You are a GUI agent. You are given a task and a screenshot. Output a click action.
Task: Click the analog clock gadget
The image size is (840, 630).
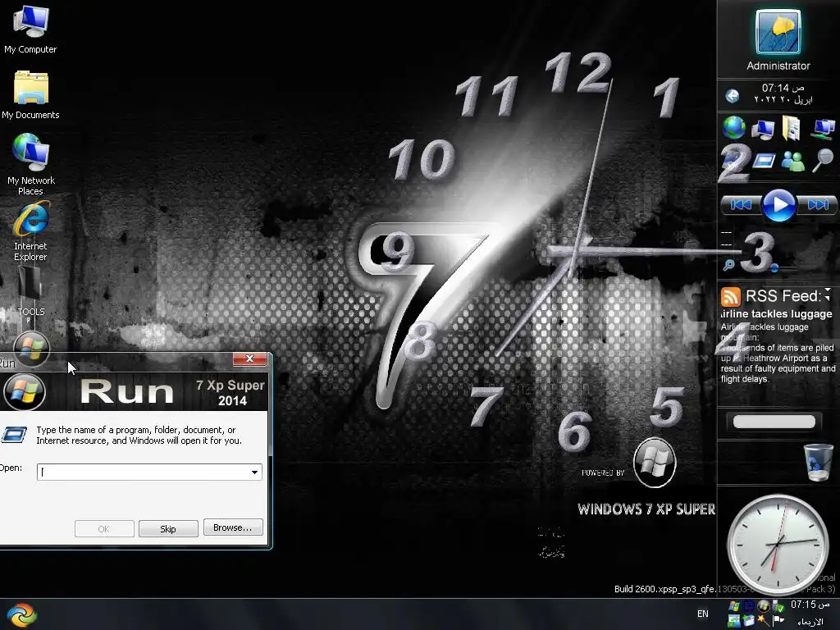[778, 543]
